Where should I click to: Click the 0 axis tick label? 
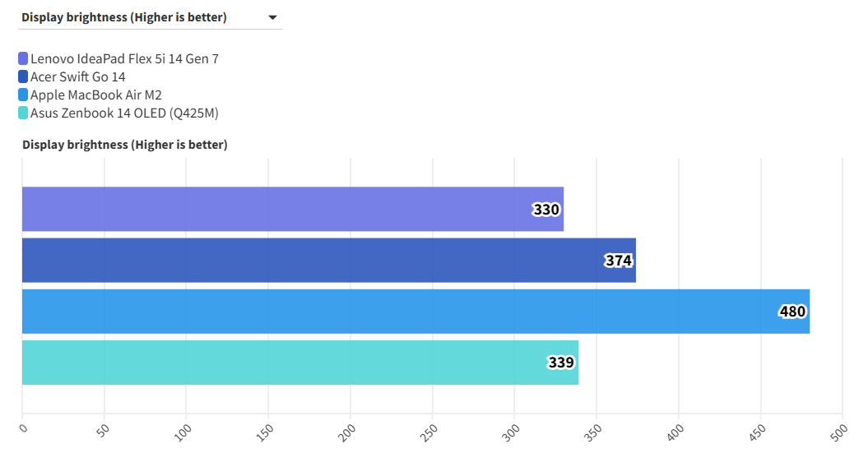[x=23, y=428]
